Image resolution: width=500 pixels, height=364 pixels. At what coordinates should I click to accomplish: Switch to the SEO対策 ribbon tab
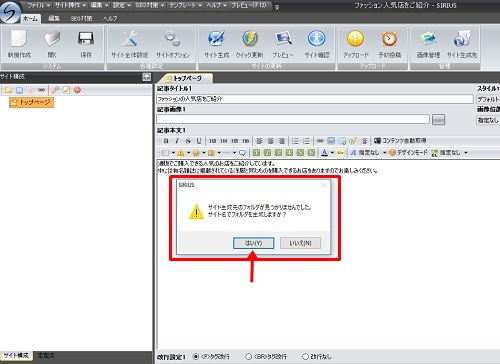[81, 18]
